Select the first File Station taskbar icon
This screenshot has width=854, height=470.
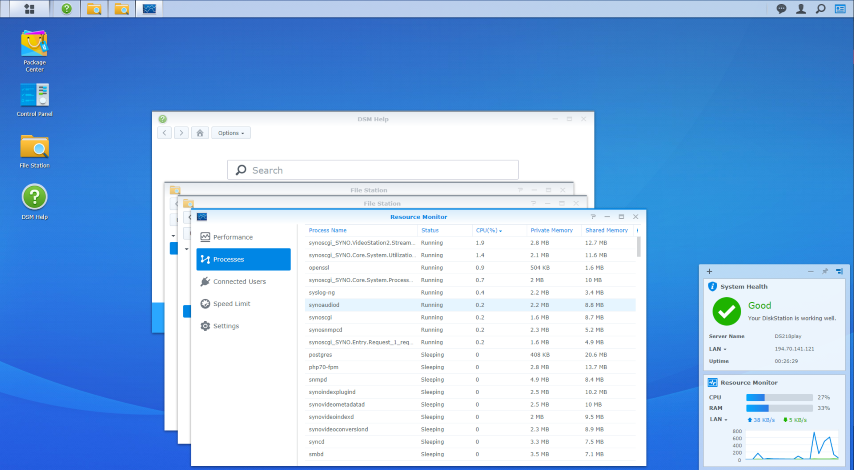point(94,9)
